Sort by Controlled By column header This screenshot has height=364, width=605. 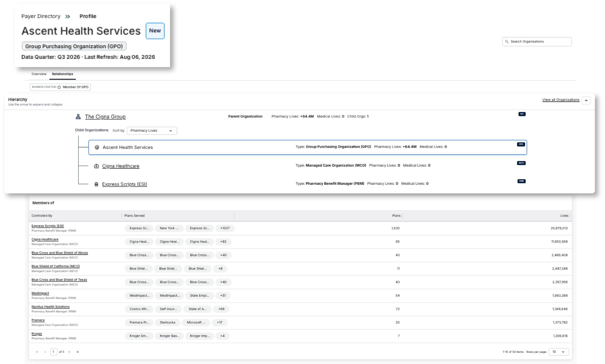[42, 216]
